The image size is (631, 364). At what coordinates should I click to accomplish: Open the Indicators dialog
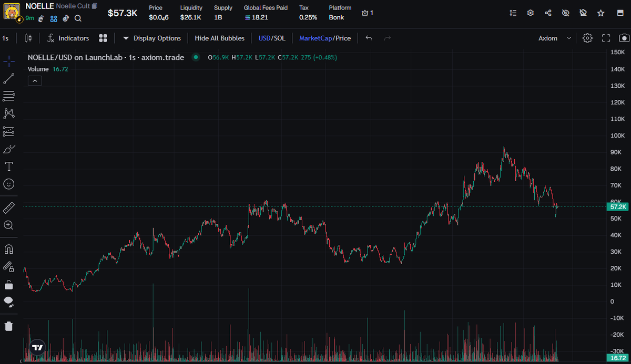[x=68, y=38]
